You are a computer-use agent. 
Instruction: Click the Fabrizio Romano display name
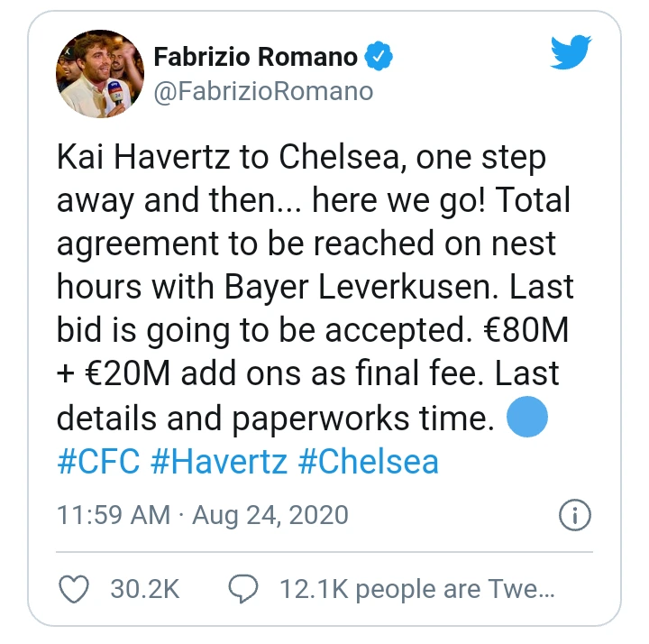(255, 58)
